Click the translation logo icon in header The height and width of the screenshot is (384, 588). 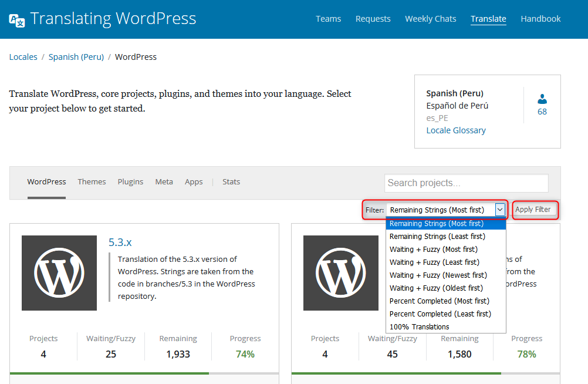(x=17, y=20)
